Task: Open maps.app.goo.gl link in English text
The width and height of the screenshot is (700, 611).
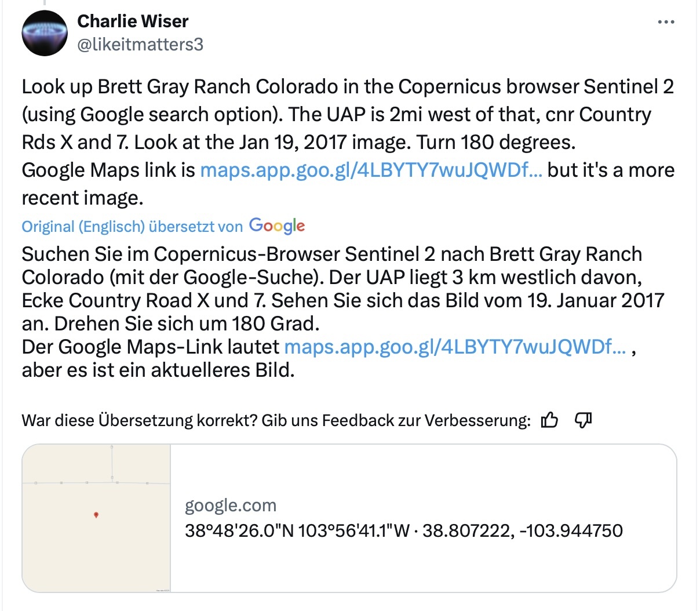Action: click(x=371, y=170)
